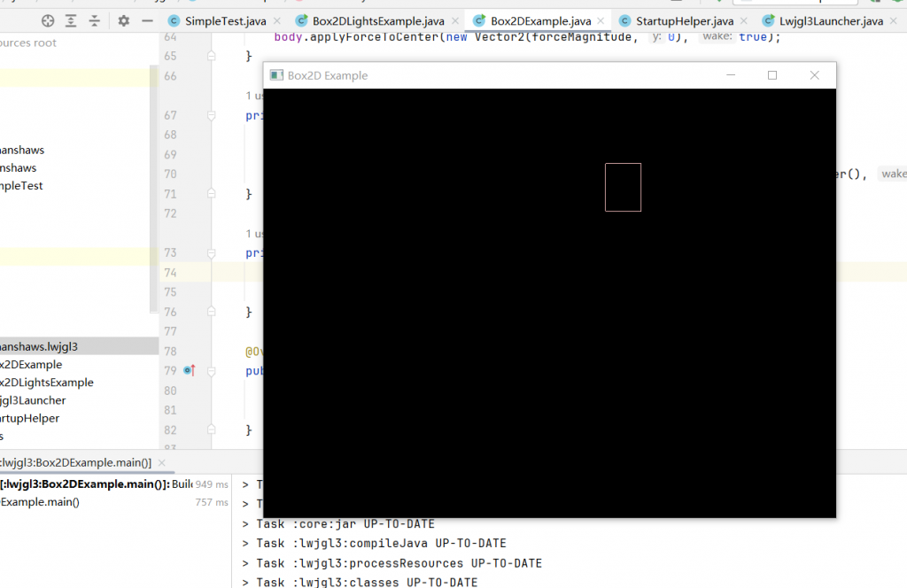
Task: Hide the project panel with the minus icon
Action: click(x=147, y=20)
